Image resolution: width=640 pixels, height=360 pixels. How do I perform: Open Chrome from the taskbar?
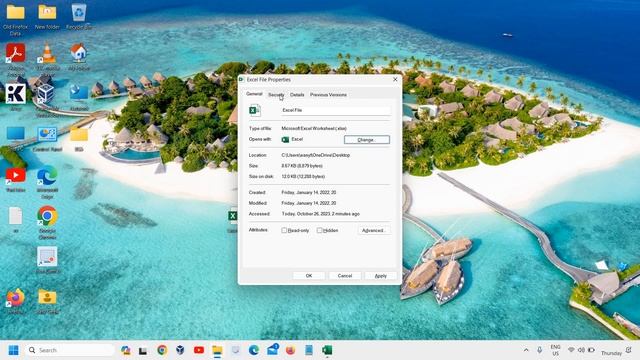coord(162,350)
